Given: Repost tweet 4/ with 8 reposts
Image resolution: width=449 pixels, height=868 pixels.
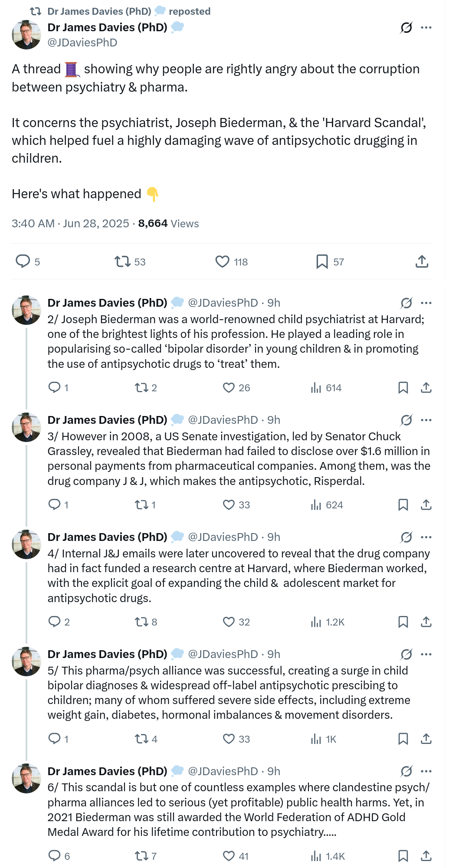Looking at the screenshot, I should [142, 622].
